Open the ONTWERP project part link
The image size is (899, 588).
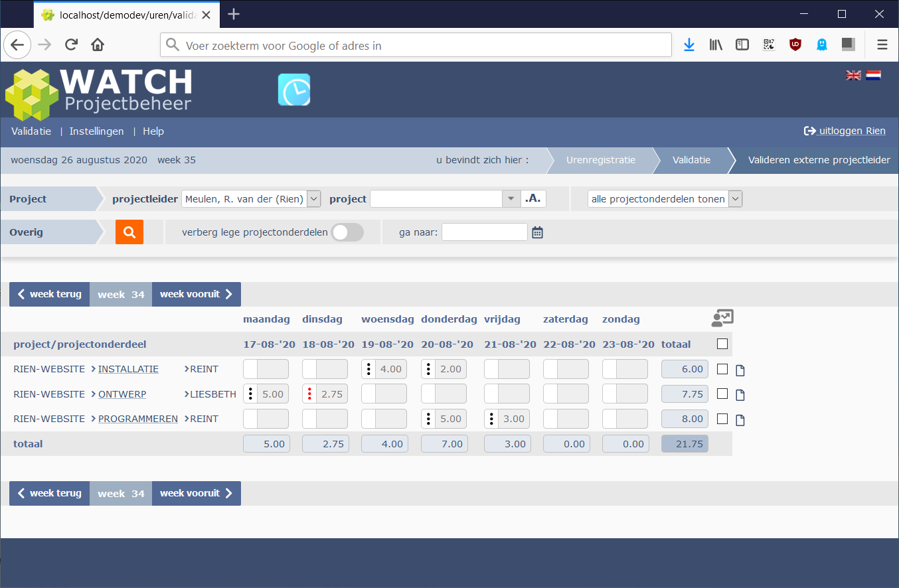point(122,394)
